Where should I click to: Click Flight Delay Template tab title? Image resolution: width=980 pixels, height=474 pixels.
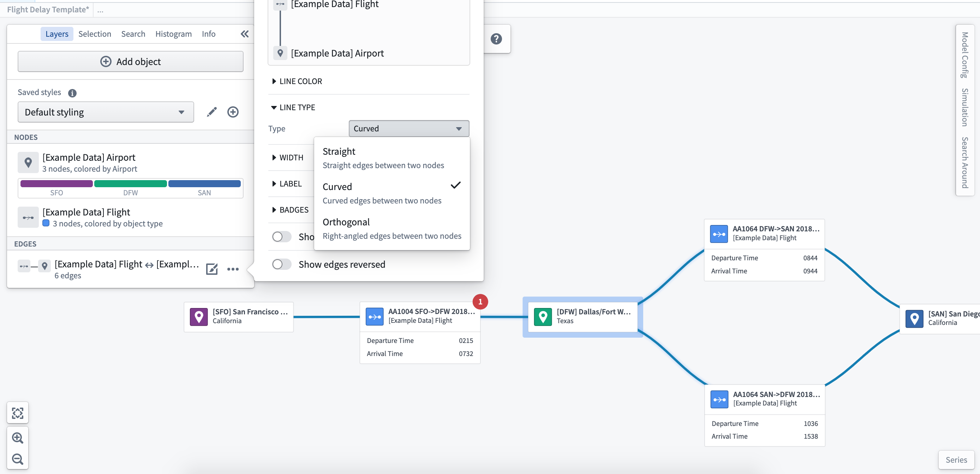[x=48, y=10]
